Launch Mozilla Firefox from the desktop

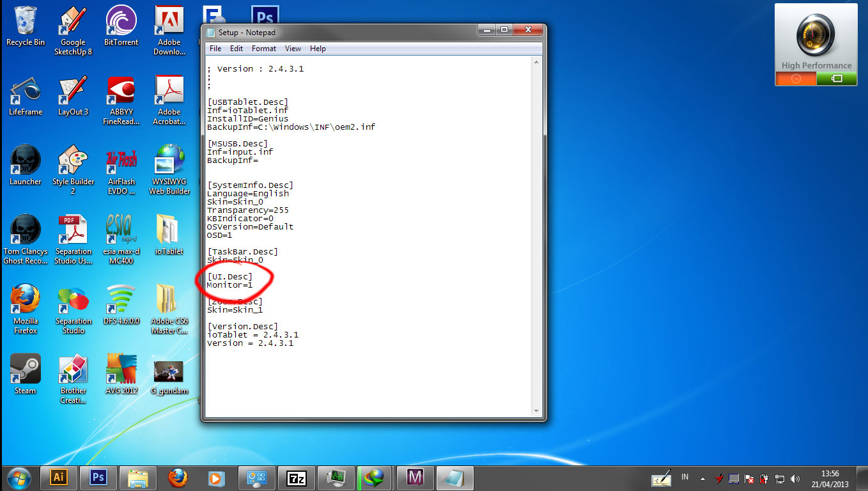[26, 309]
